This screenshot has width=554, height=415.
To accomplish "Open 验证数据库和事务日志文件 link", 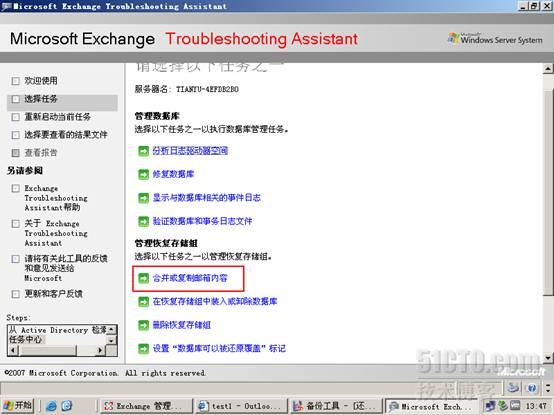I will 202,221.
